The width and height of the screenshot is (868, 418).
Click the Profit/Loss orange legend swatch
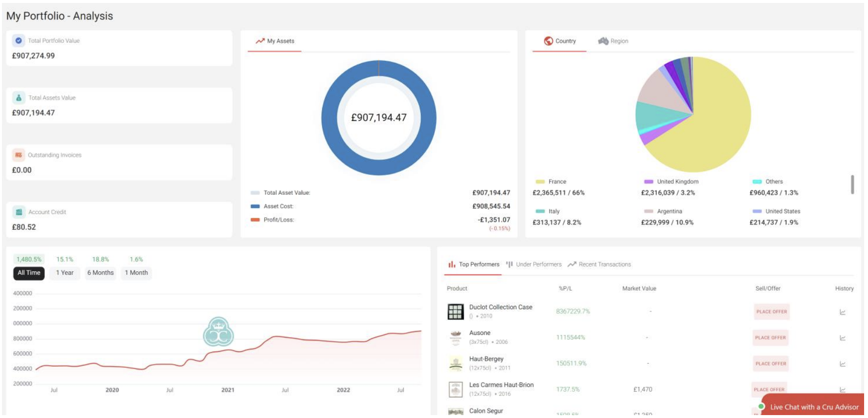coord(255,220)
